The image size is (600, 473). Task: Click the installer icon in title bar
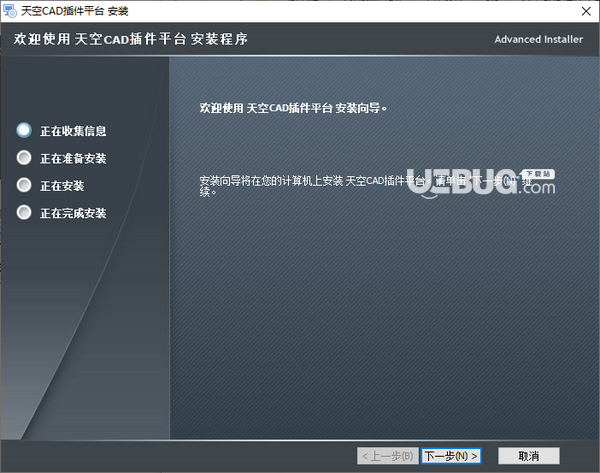(x=10, y=11)
